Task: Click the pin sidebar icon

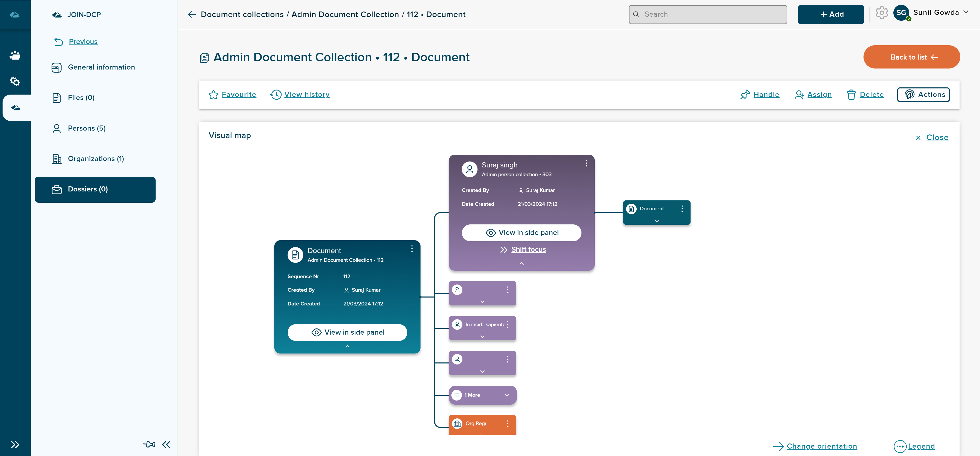Action: tap(149, 444)
